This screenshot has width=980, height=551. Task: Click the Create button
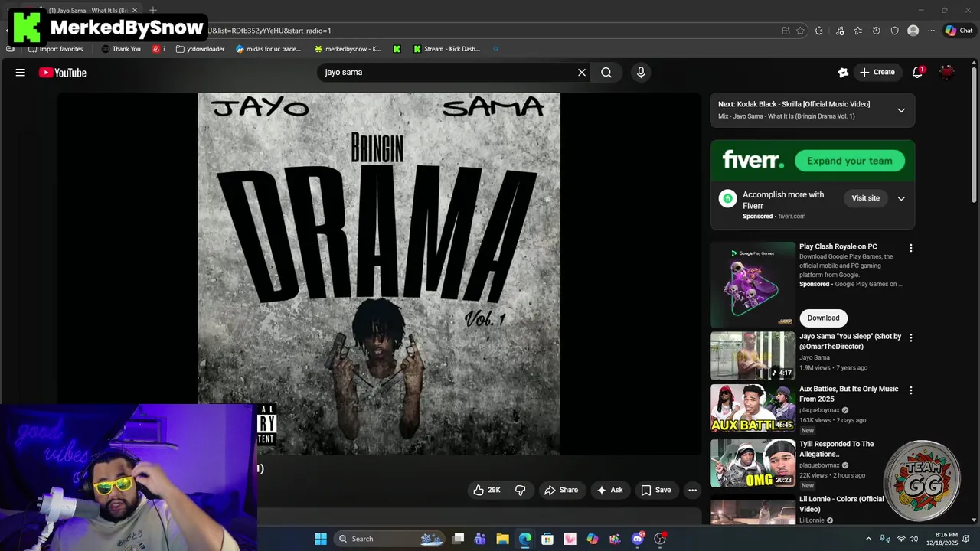point(877,73)
